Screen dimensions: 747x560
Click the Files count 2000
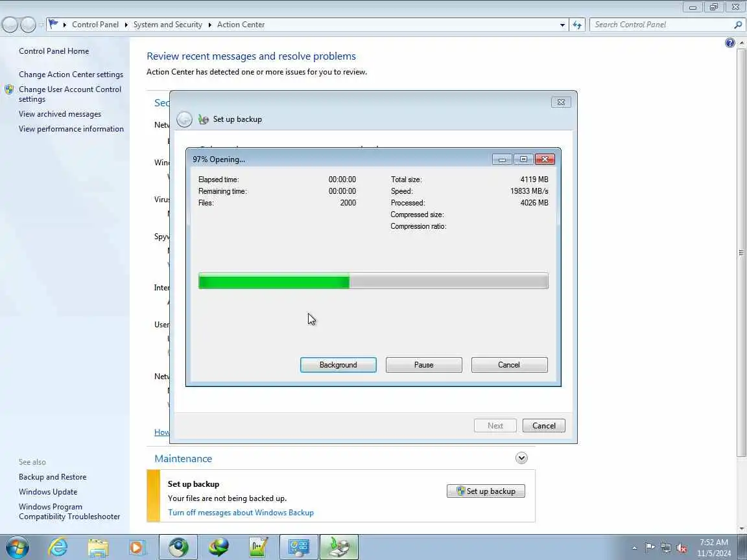[x=348, y=203]
